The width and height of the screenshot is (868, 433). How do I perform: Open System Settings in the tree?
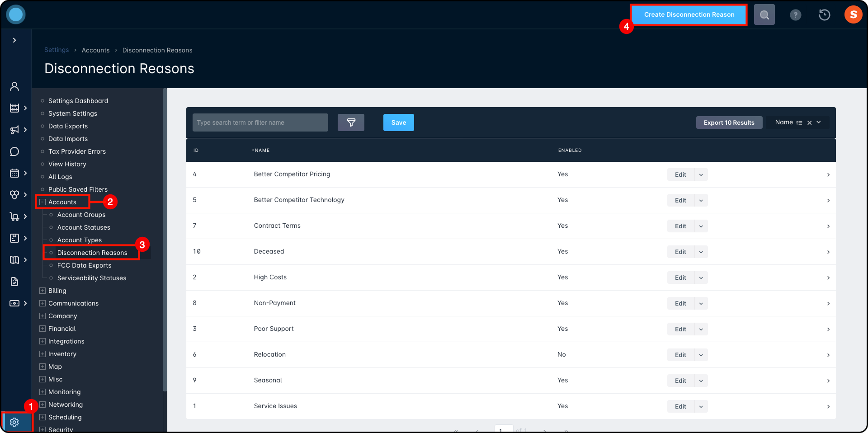(x=73, y=113)
